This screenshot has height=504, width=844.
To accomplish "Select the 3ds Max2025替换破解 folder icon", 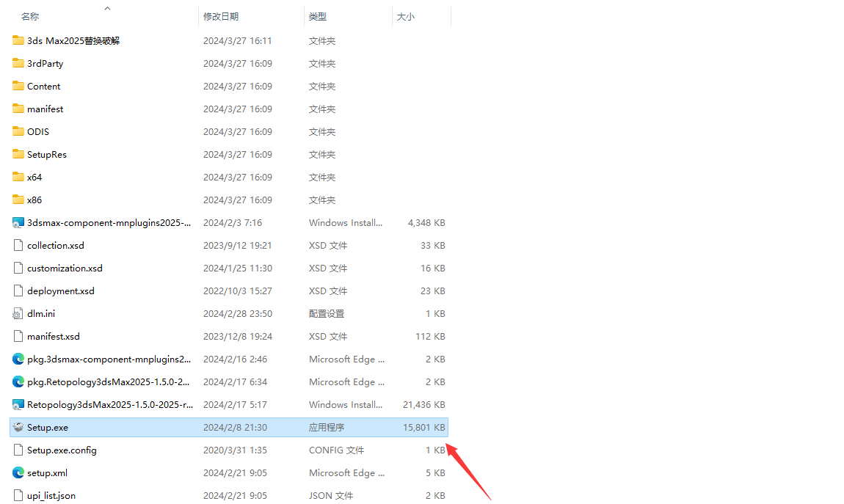I will [18, 40].
